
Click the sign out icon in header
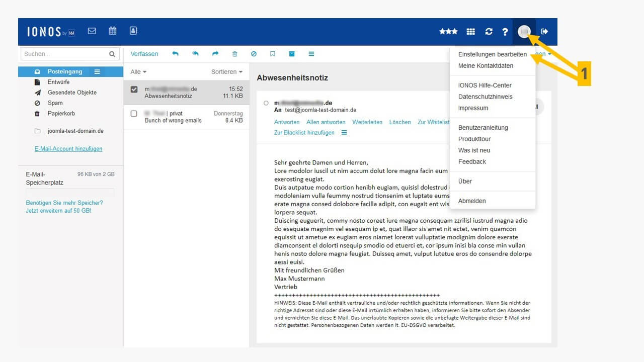coord(544,32)
